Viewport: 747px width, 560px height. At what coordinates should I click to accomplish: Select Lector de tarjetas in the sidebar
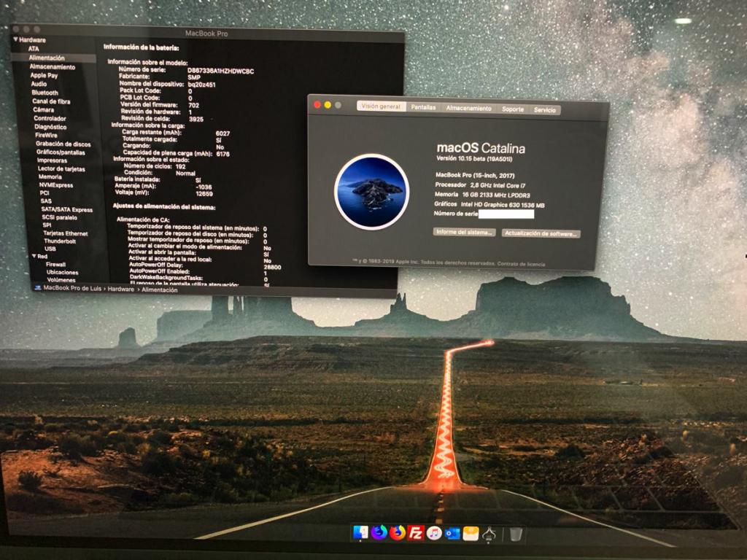coord(61,168)
